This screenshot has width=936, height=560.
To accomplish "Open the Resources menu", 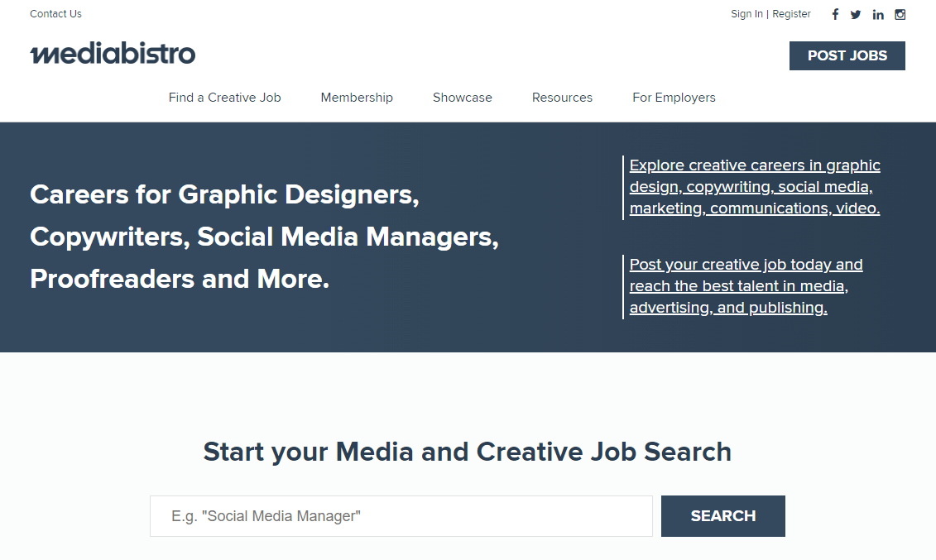I will tap(562, 98).
